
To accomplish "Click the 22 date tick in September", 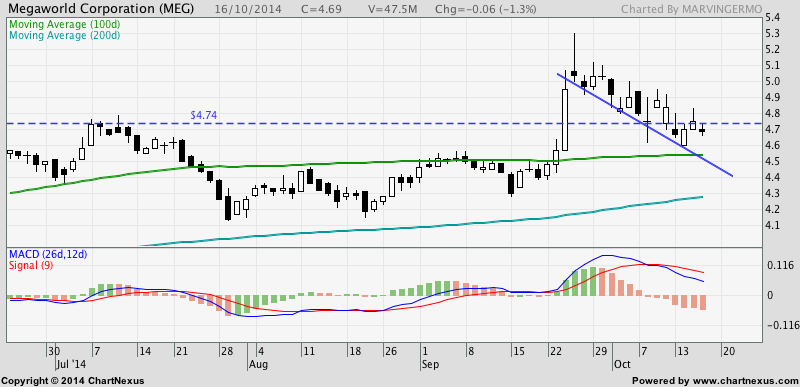I will tap(557, 352).
